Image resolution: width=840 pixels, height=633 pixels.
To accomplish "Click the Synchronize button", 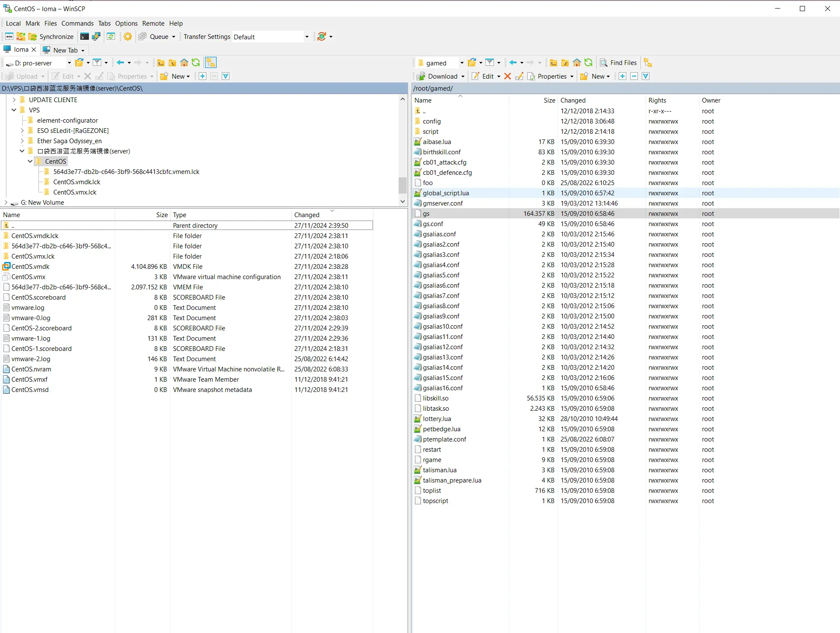I will coord(51,37).
